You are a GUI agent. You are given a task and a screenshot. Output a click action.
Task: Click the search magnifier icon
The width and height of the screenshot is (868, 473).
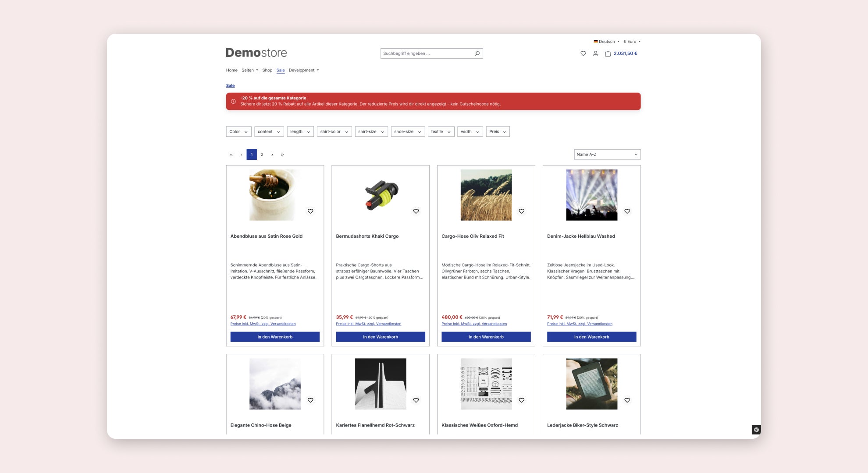(x=477, y=53)
